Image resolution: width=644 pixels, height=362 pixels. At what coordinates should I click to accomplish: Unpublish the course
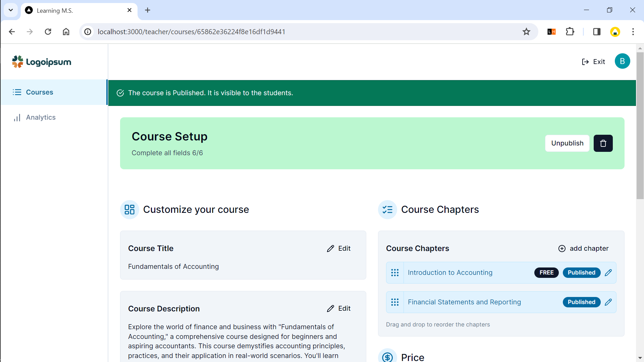click(x=567, y=143)
